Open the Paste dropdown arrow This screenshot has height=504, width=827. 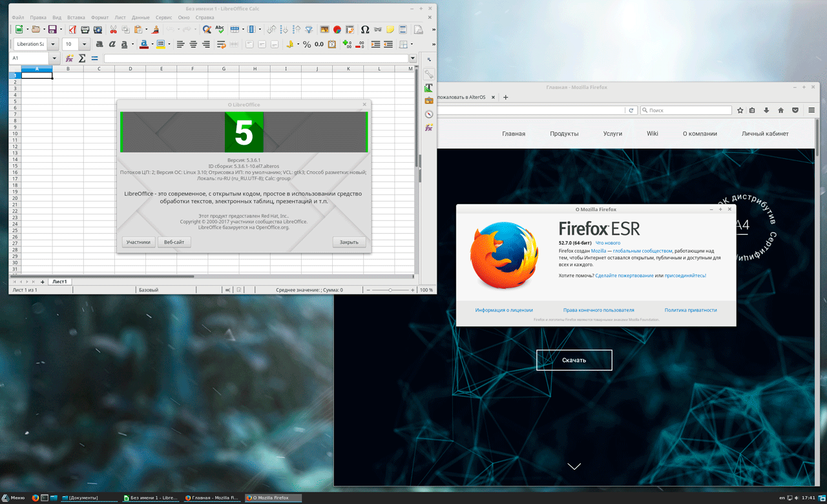tap(147, 29)
